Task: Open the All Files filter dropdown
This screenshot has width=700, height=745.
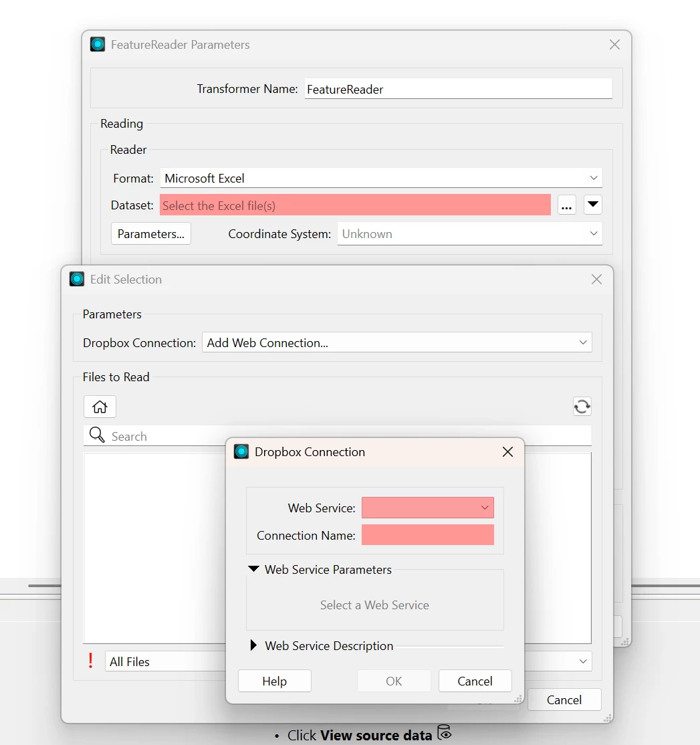Action: [348, 661]
